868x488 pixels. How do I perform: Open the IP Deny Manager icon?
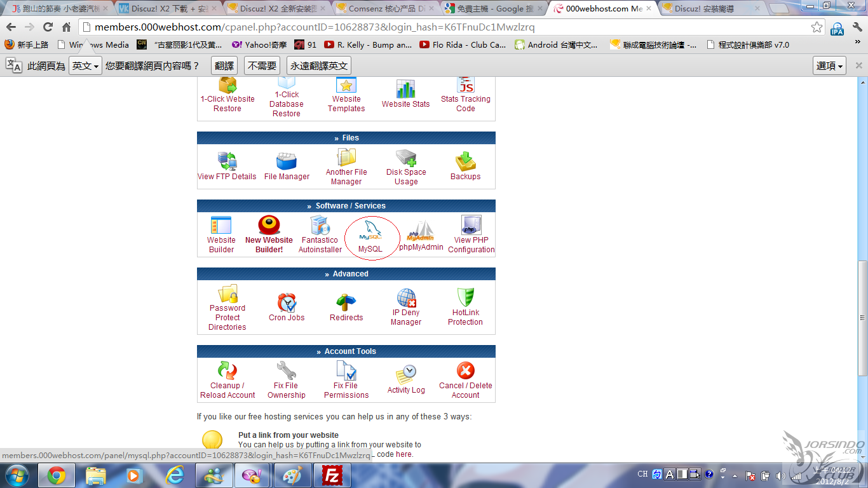pyautogui.click(x=406, y=298)
